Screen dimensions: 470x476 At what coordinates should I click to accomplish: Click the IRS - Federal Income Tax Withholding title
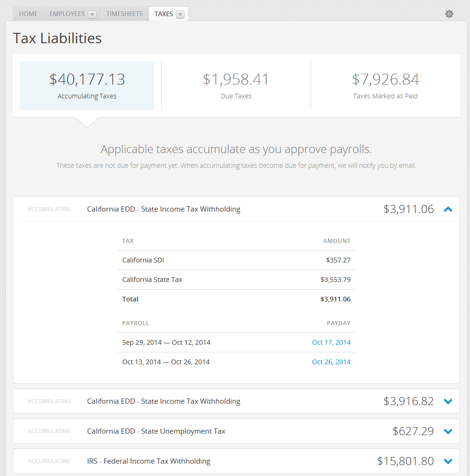click(148, 461)
